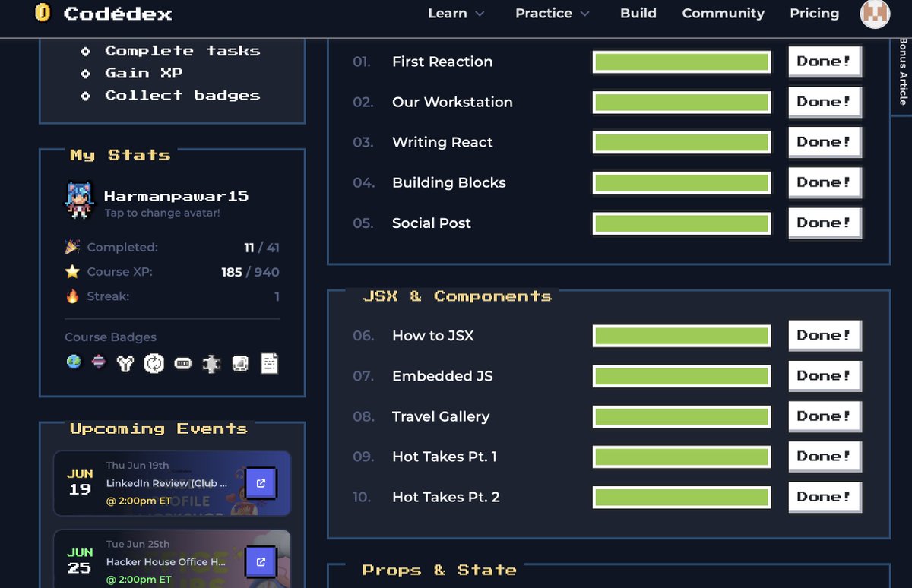Open lesson 10 Hot Takes Pt. 2
Viewport: 912px width, 588px height.
point(446,496)
